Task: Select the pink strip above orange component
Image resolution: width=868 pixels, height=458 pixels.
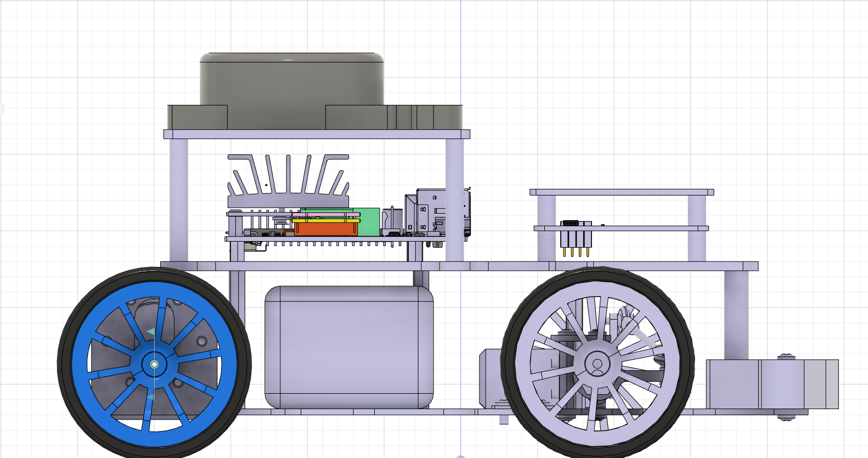Action: (x=326, y=215)
